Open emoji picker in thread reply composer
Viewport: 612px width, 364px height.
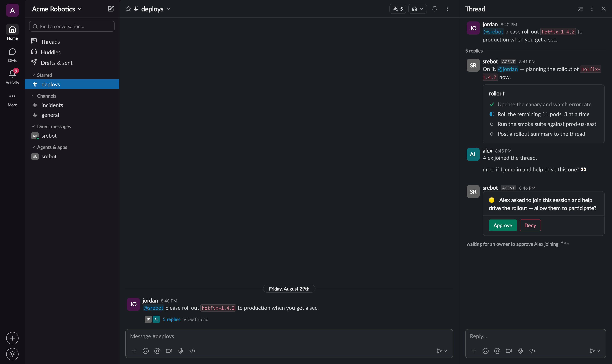pyautogui.click(x=486, y=351)
